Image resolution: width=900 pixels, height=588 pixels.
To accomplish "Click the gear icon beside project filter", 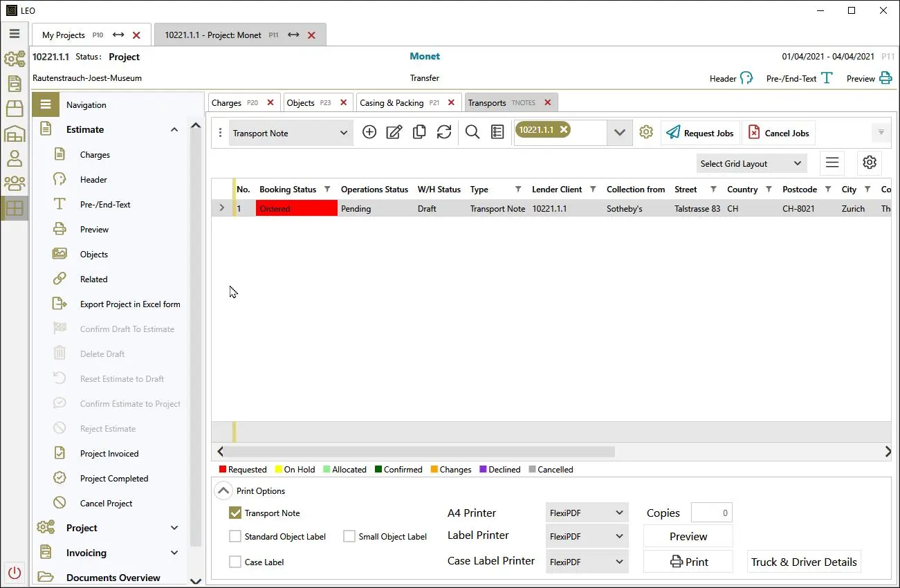I will pos(646,132).
